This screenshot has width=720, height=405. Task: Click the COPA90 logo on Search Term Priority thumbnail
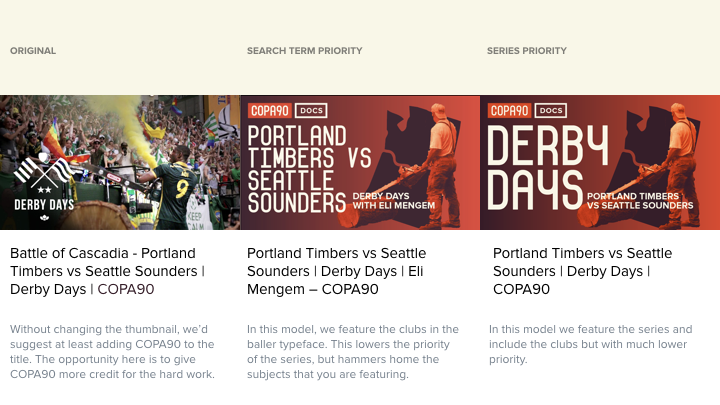[270, 111]
